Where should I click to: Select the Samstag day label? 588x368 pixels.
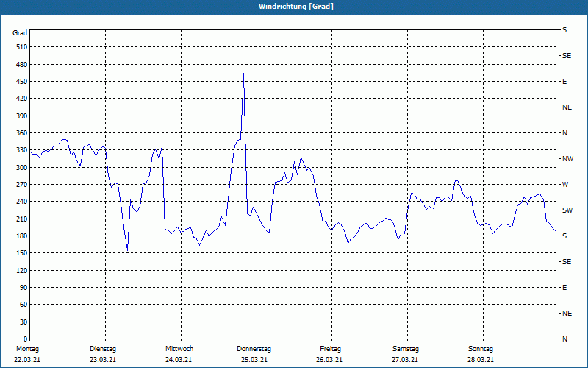pos(405,348)
